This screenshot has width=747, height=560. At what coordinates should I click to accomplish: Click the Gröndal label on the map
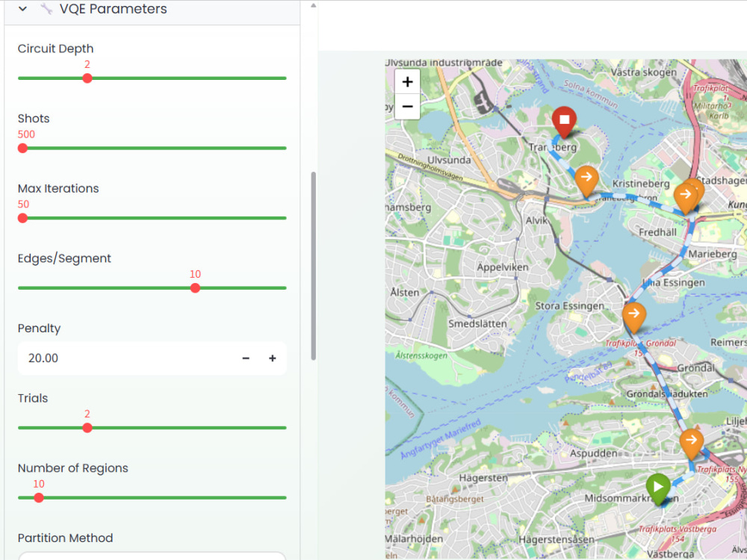696,368
